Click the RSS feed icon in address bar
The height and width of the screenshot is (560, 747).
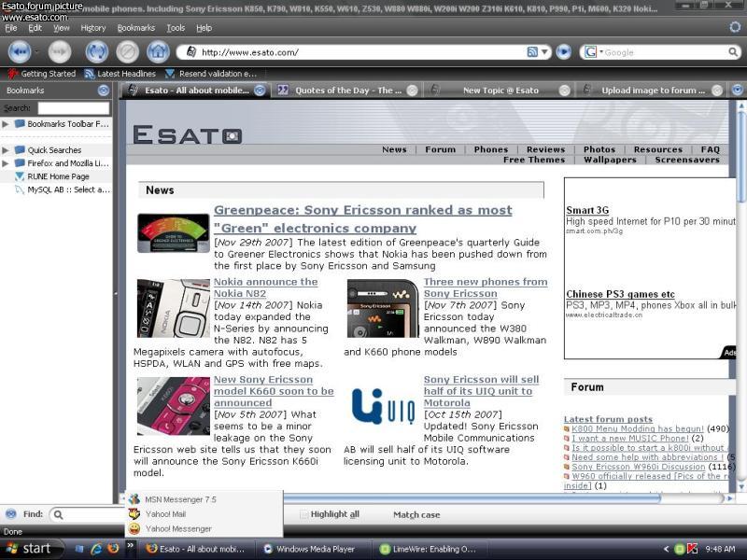tap(532, 52)
